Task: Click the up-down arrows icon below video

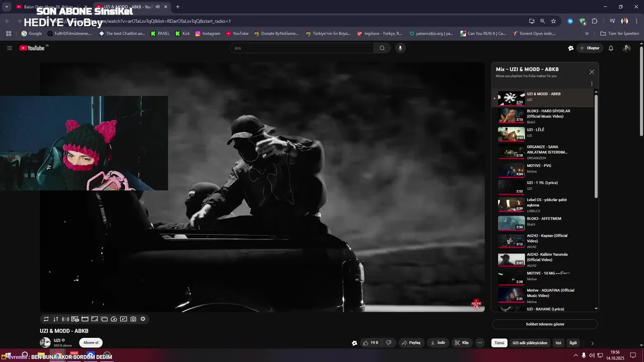Action: click(x=56, y=319)
